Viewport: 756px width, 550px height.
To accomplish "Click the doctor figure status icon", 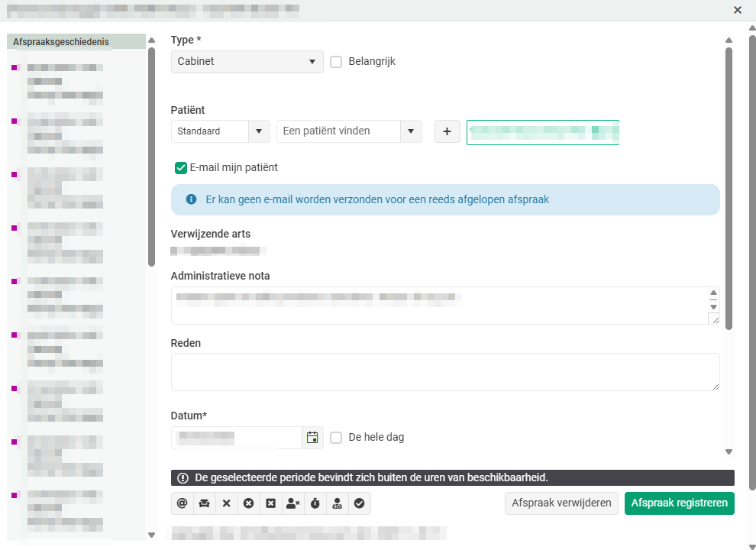I will 337,503.
